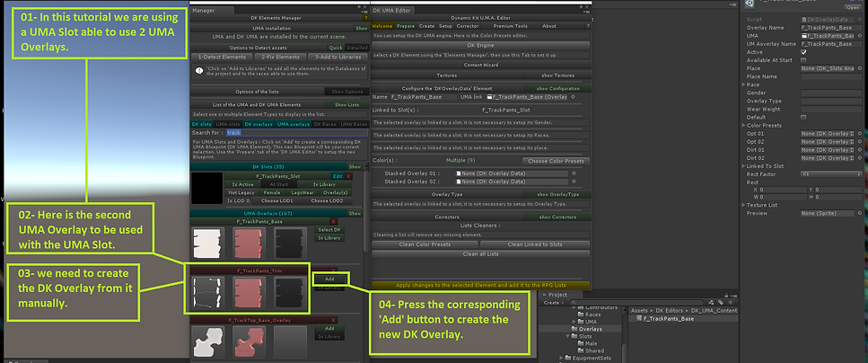The width and height of the screenshot is (868, 363).
Task: Click Clean all Lists button
Action: point(480,253)
